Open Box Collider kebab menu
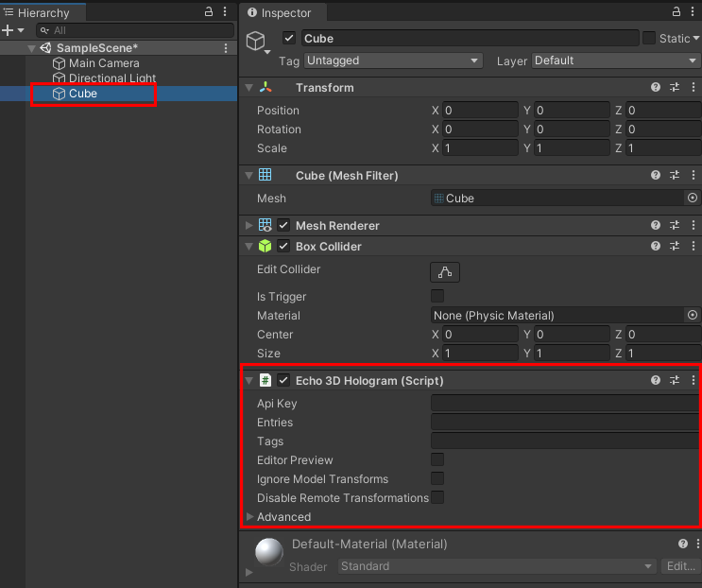This screenshot has height=588, width=702. point(693,246)
